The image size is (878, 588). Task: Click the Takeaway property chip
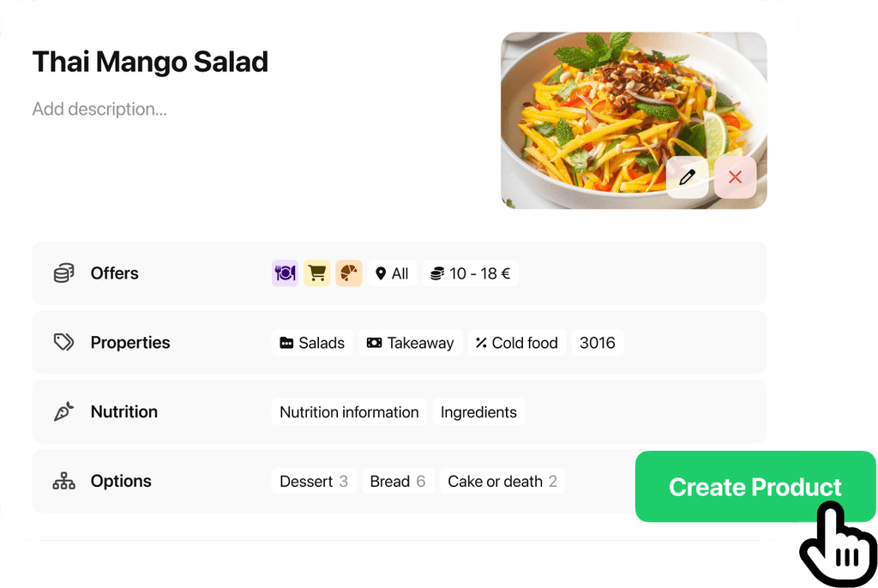point(410,342)
